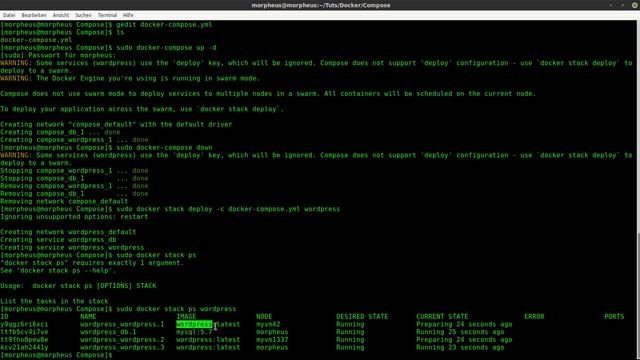
Task: Select task name 'wordpress_wordpress.3'
Action: tap(122, 347)
